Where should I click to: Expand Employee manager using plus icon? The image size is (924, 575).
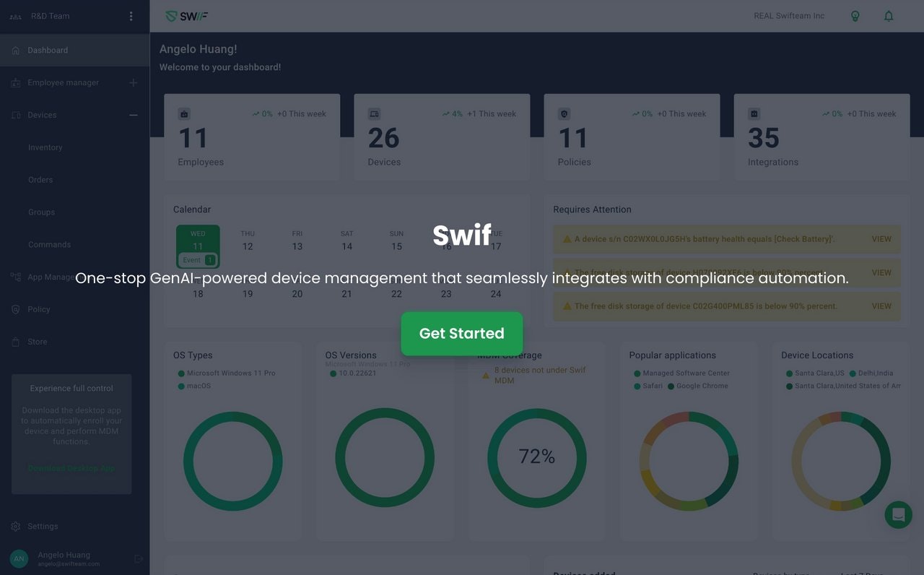coord(133,82)
